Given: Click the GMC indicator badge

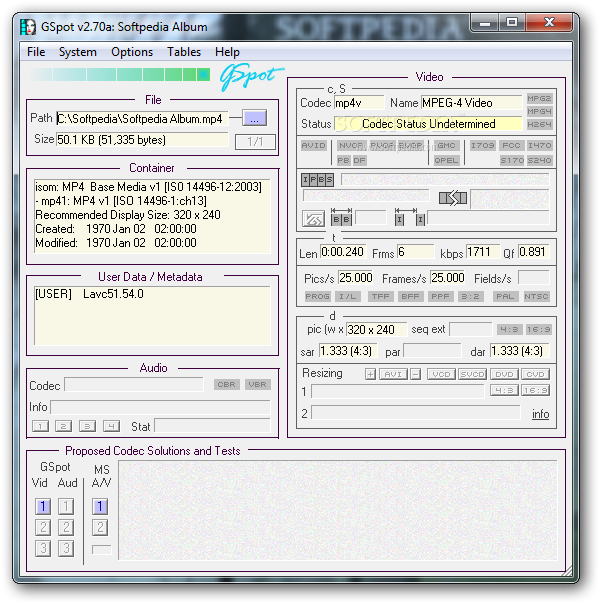Looking at the screenshot, I should [446, 146].
